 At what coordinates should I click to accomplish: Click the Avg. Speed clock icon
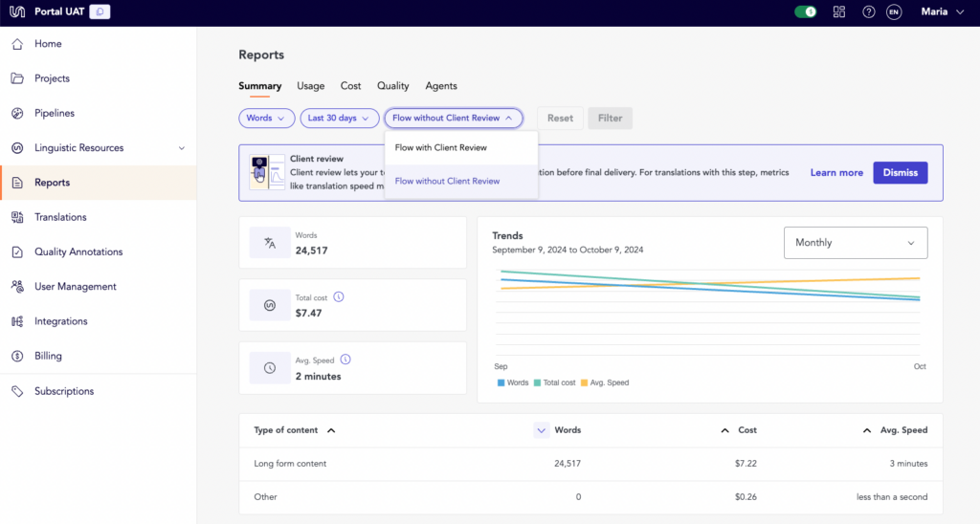tap(269, 368)
